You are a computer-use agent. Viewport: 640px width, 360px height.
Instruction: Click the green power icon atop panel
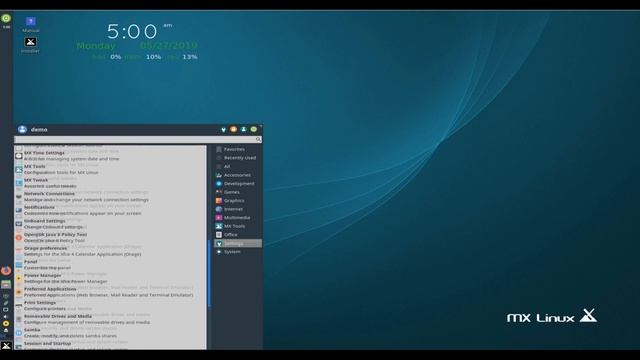[x=6, y=18]
